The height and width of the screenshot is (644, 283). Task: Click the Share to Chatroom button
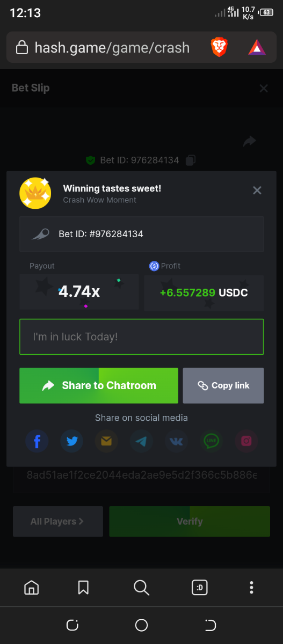point(99,385)
